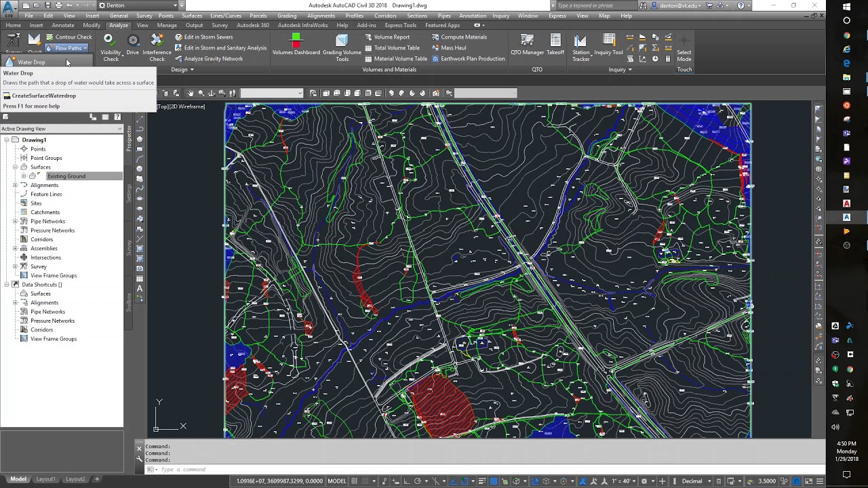Viewport: 868px width, 488px height.
Task: Click Plot icon in quick access toolbar
Action: pyautogui.click(x=59, y=5)
